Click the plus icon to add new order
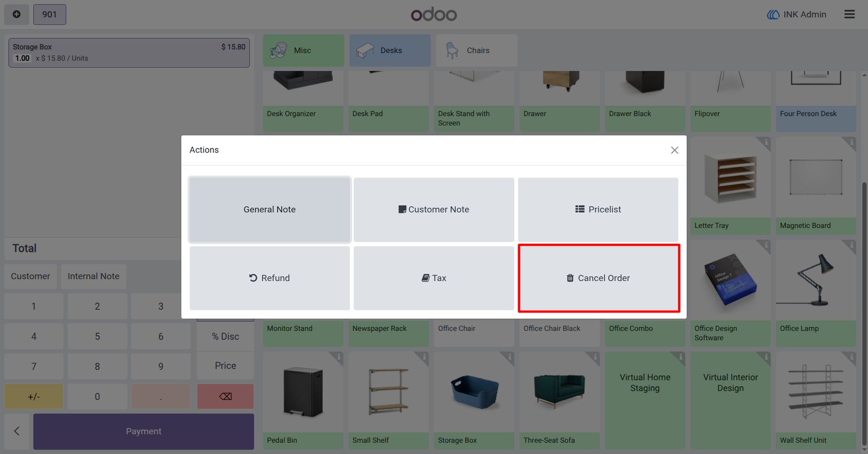The image size is (868, 454). pos(16,15)
